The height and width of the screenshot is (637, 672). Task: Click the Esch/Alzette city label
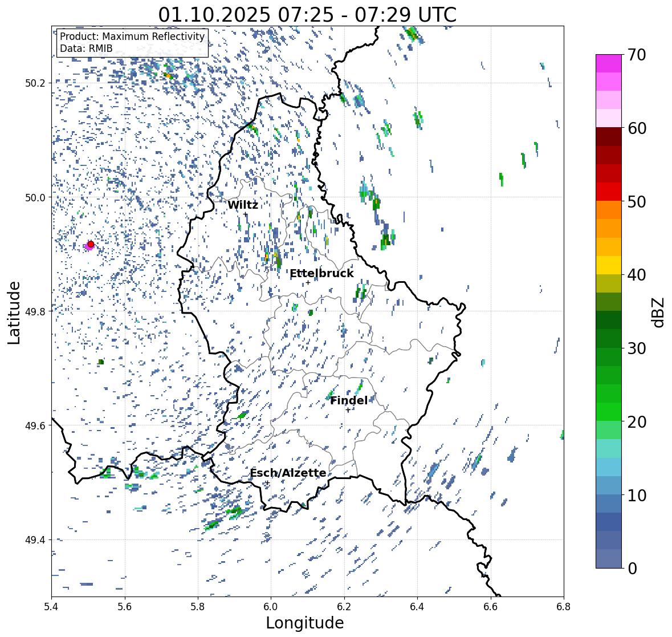pyautogui.click(x=288, y=473)
